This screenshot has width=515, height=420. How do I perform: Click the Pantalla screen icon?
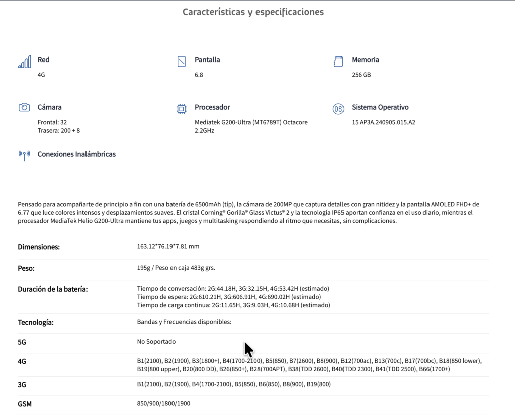(182, 62)
